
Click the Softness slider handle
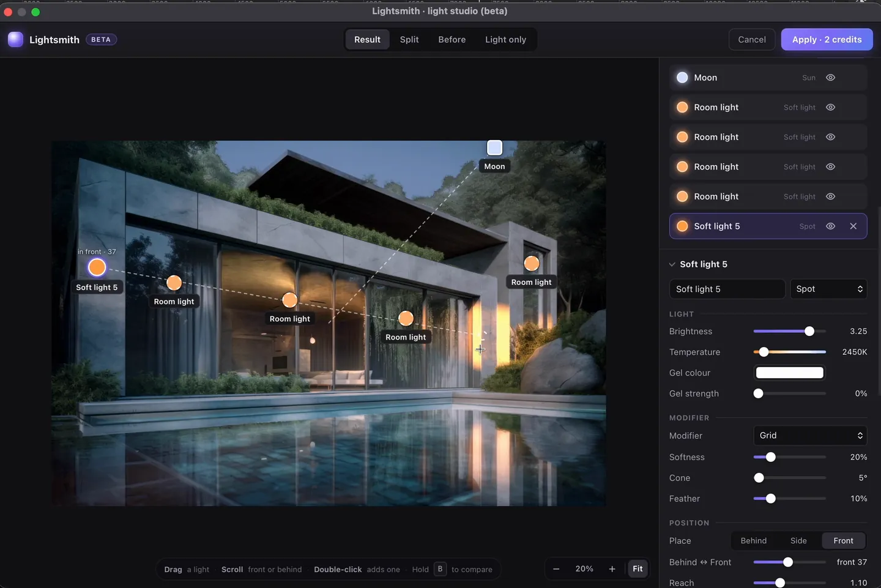(771, 457)
